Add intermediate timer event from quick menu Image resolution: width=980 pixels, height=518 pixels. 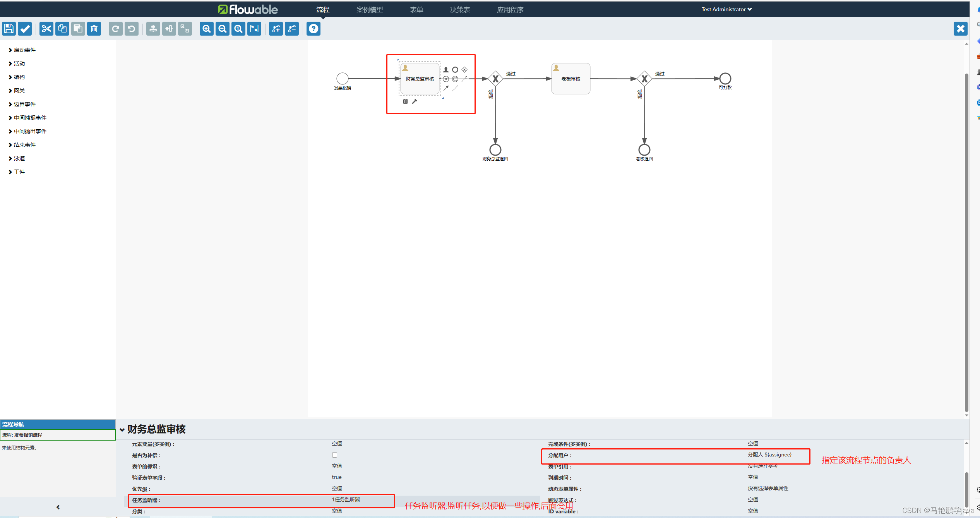pyautogui.click(x=446, y=79)
